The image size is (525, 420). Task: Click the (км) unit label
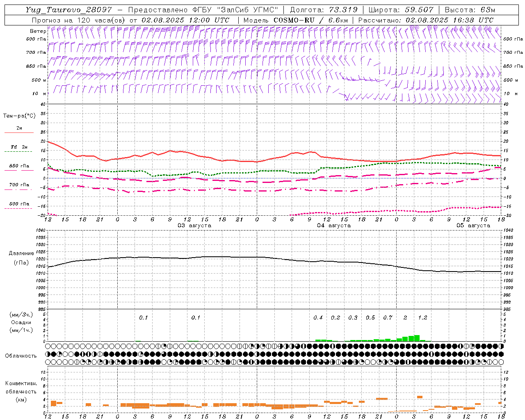[x=21, y=399]
